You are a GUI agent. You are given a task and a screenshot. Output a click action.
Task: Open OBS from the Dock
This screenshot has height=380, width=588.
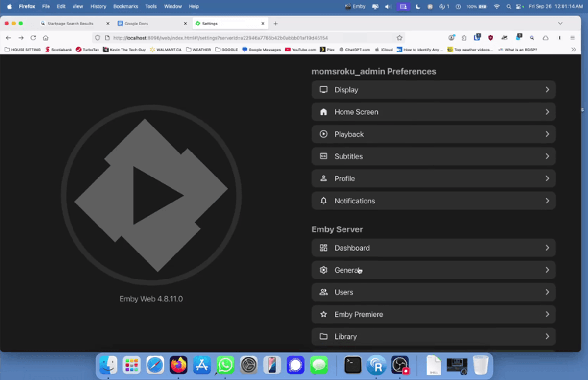[x=400, y=365]
